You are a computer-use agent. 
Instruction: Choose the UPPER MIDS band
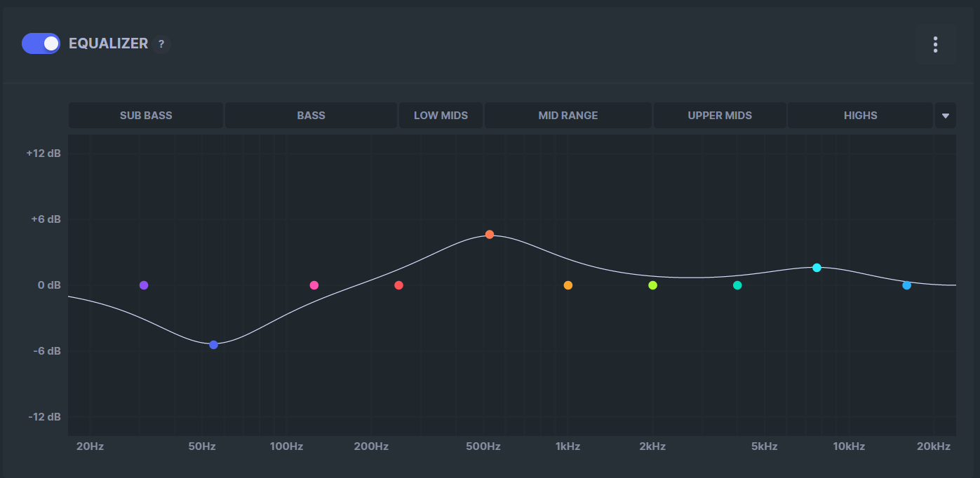[x=720, y=116]
